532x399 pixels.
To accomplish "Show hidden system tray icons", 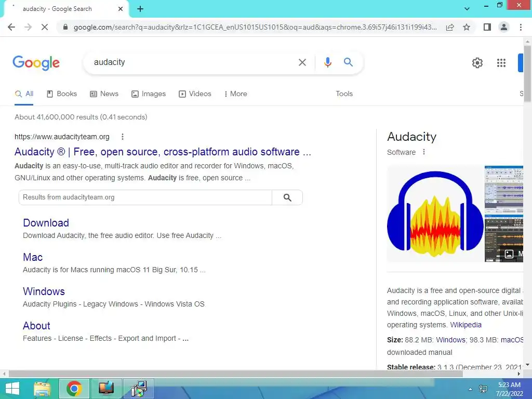I will pyautogui.click(x=470, y=389).
